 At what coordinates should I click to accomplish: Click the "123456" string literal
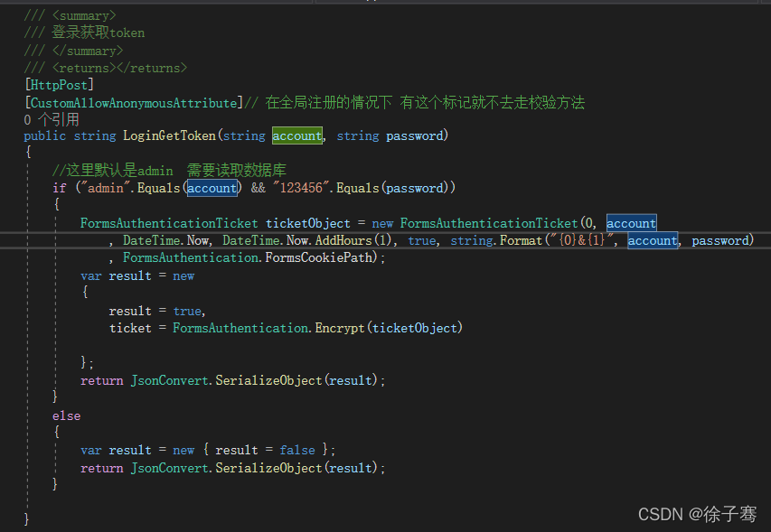(x=301, y=188)
